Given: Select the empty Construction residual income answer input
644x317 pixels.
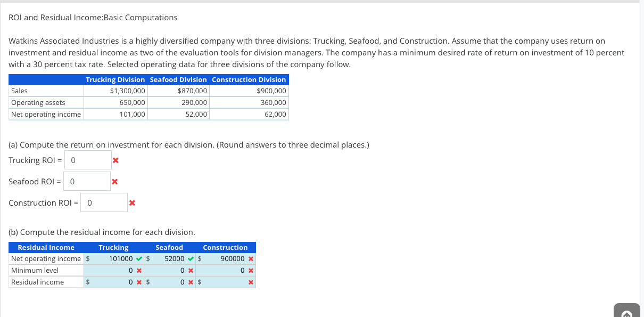Looking at the screenshot, I should (225, 282).
